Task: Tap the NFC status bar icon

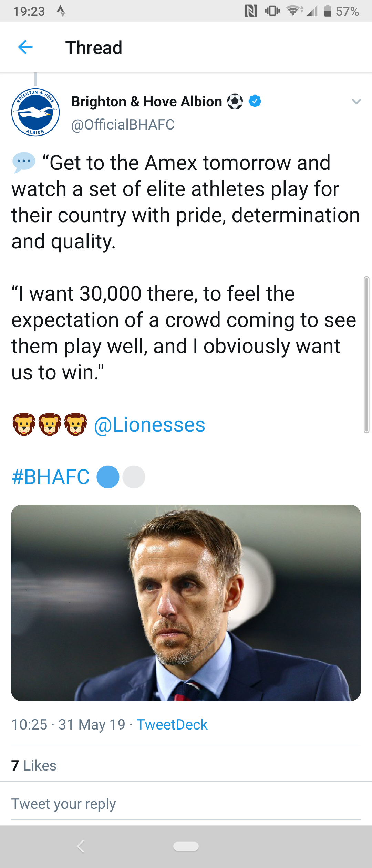Action: (251, 11)
